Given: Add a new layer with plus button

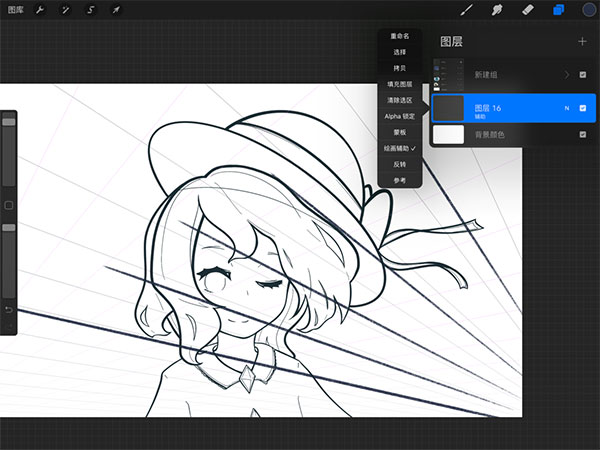Looking at the screenshot, I should tap(582, 41).
